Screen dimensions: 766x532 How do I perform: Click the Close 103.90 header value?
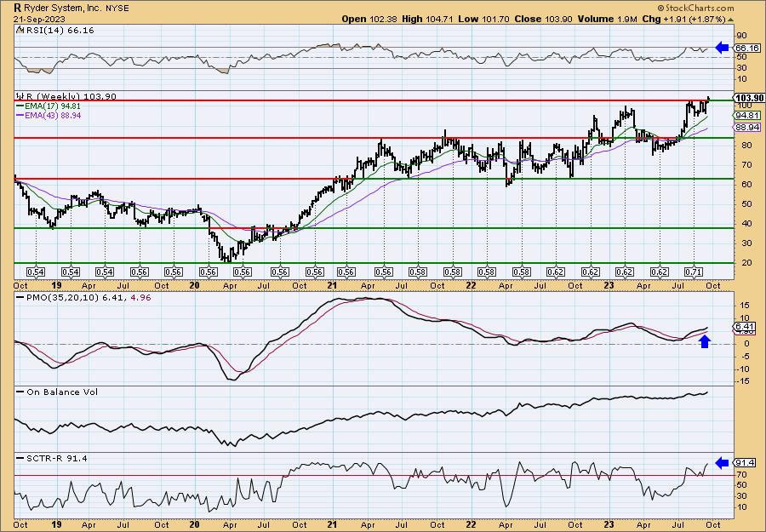[544, 19]
